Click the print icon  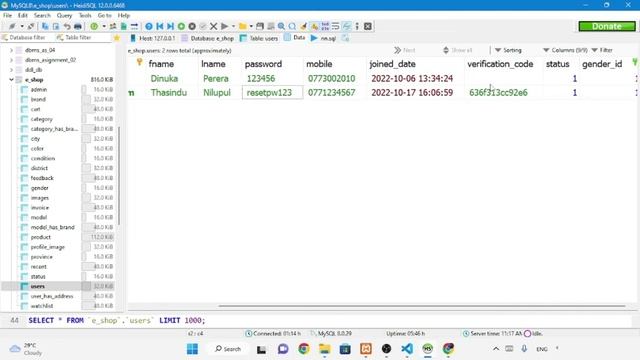coord(78,27)
